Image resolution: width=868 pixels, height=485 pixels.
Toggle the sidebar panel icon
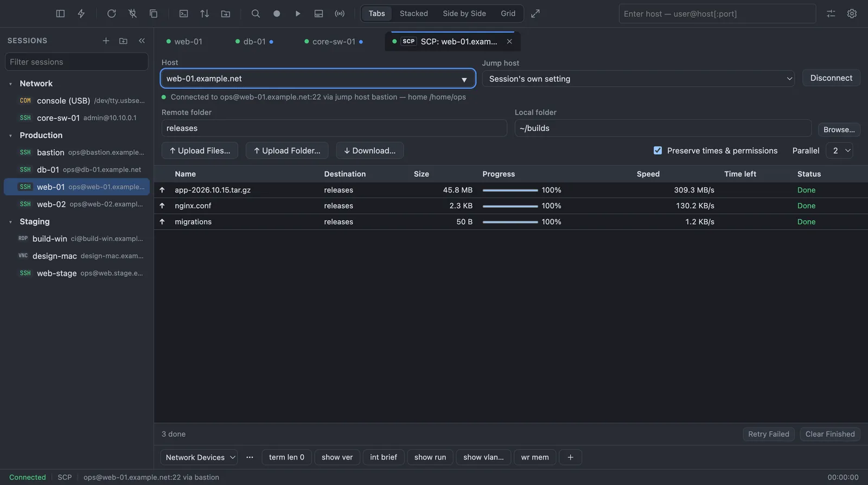coord(60,14)
